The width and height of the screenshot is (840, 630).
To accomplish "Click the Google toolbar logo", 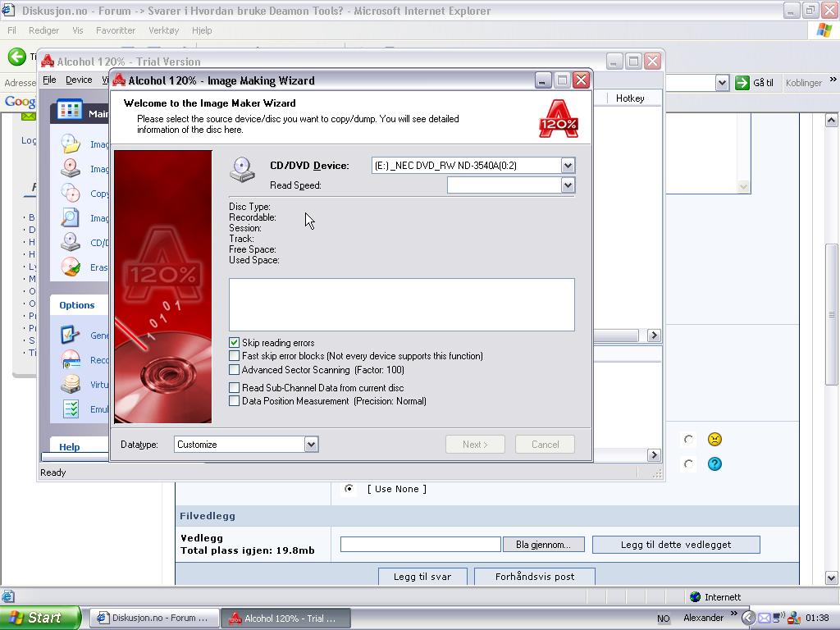I will 21,101.
